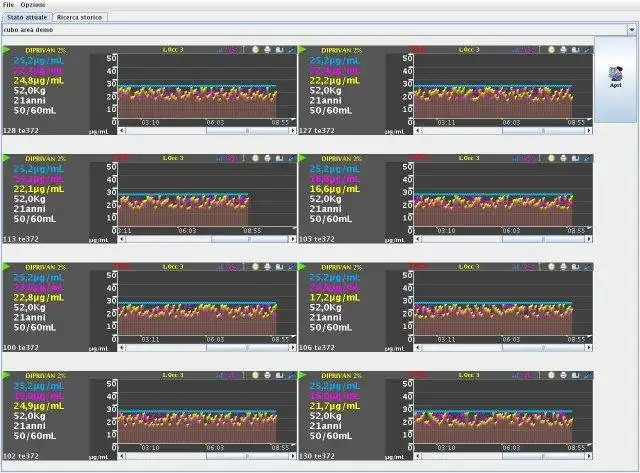Click the save icon in panel 128 te372
This screenshot has height=473, width=640.
279,50
